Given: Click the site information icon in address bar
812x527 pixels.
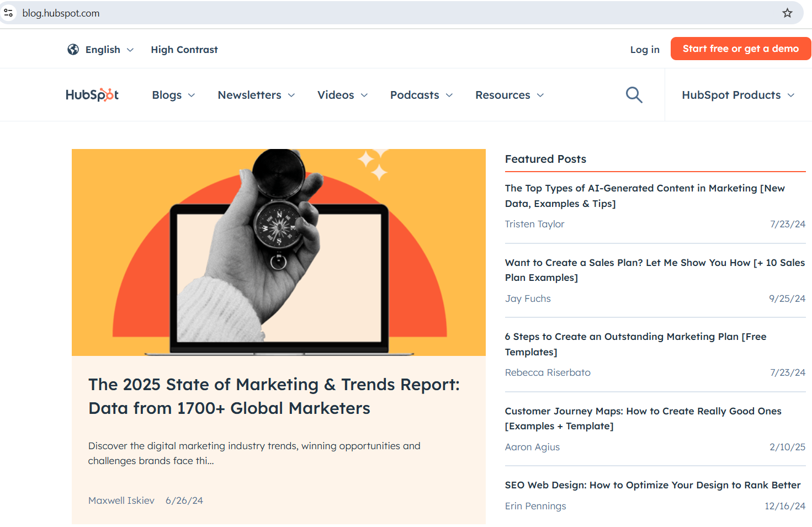Looking at the screenshot, I should pos(8,13).
